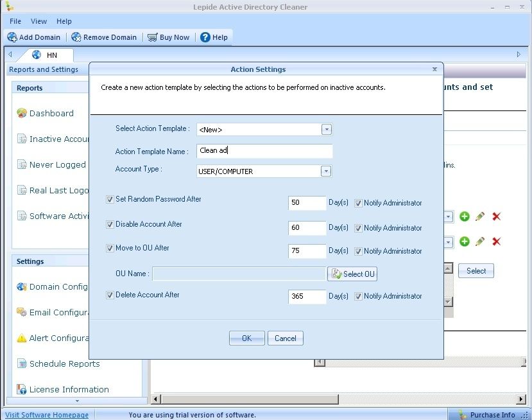Click the Action Template Name field
The width and height of the screenshot is (532, 420).
[264, 151]
